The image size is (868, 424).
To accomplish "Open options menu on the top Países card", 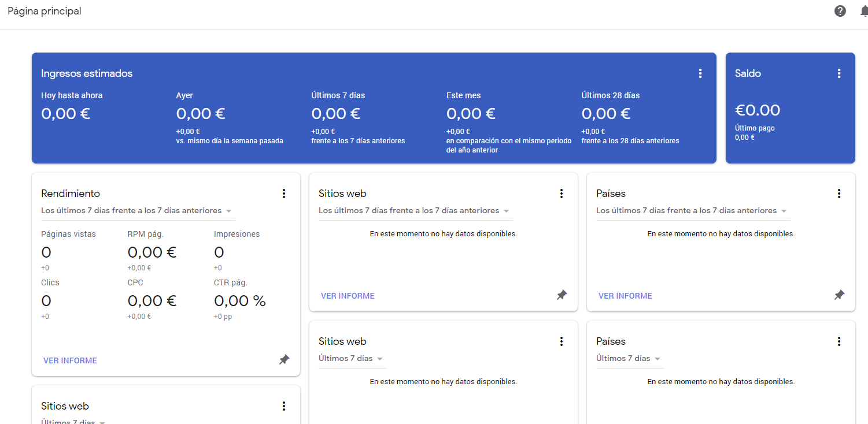I will coord(839,194).
